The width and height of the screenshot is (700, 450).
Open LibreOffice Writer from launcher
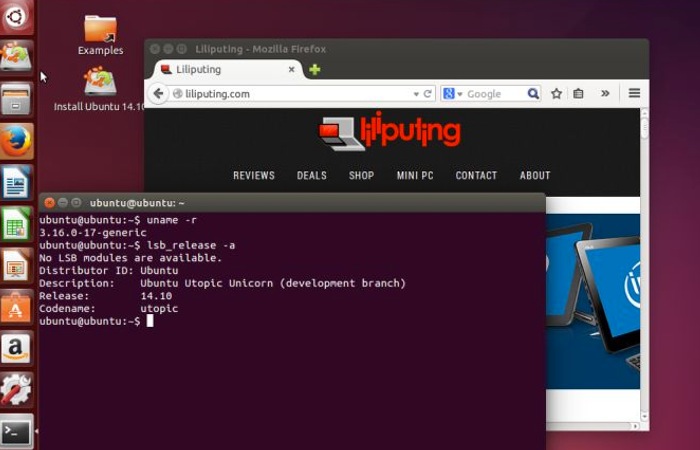tap(17, 182)
